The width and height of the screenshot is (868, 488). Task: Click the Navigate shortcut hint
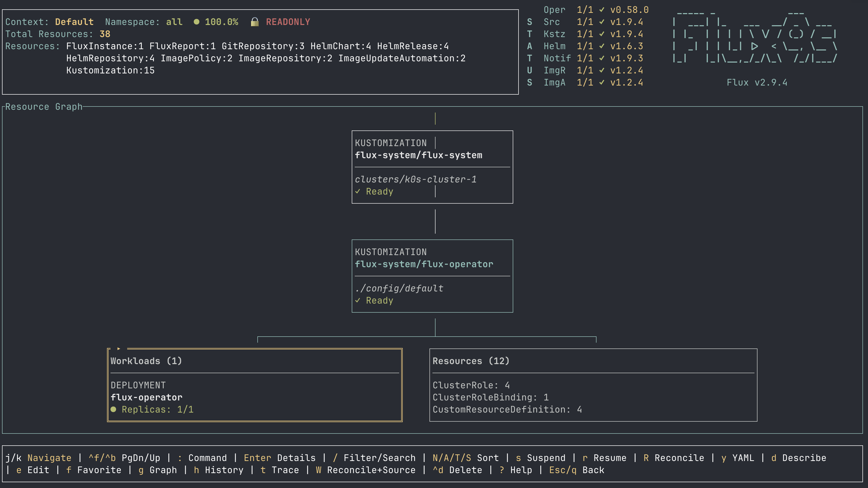pos(38,458)
